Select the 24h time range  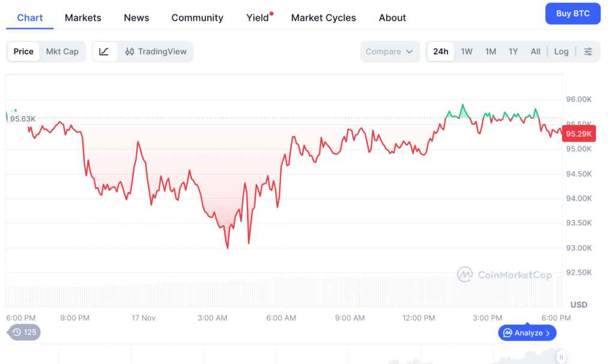point(441,52)
